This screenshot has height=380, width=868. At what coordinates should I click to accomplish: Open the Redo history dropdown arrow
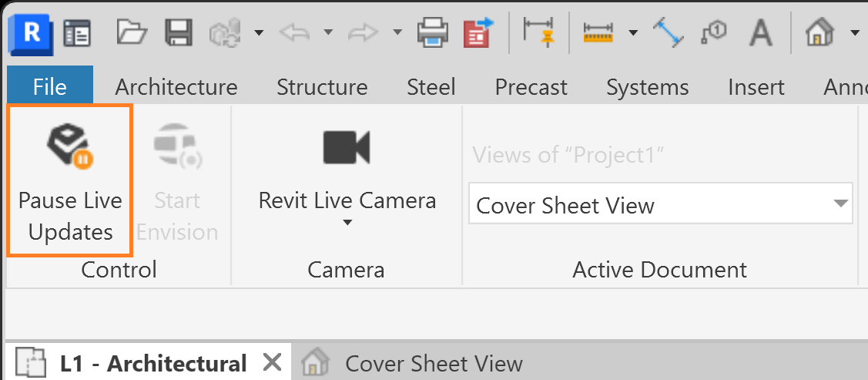[397, 32]
